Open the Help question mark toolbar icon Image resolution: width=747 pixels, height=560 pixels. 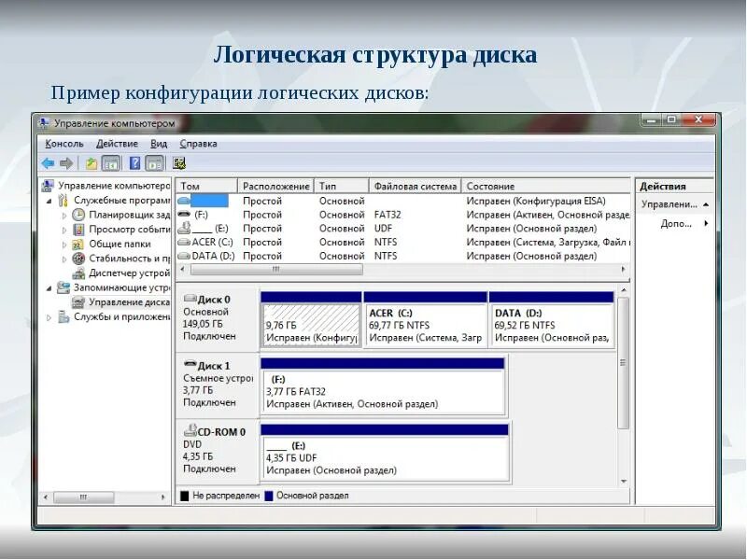coord(134,163)
